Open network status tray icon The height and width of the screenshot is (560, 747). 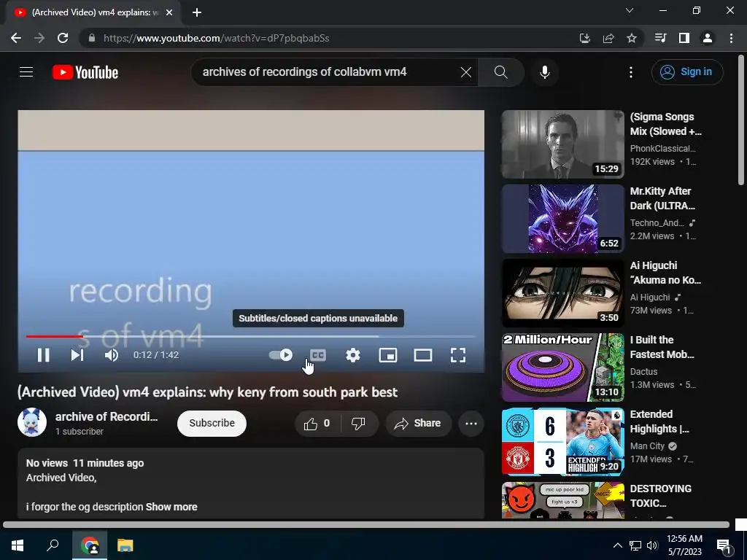(x=635, y=545)
